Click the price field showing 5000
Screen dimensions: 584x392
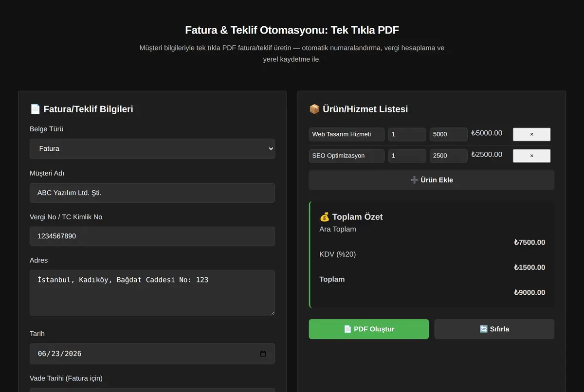(x=449, y=134)
